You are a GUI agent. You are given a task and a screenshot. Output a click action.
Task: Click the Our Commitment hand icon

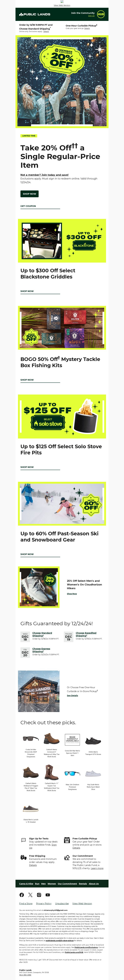pos(67,857)
